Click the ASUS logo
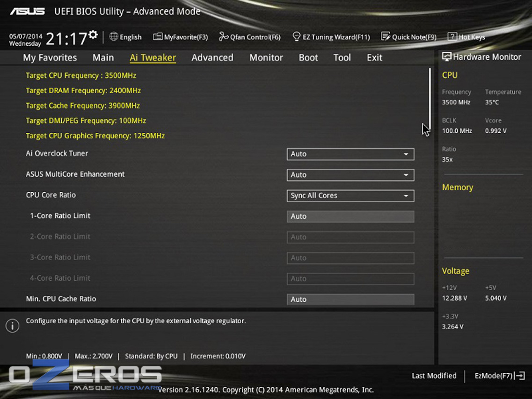Viewport: 532px width, 399px height. (x=27, y=12)
